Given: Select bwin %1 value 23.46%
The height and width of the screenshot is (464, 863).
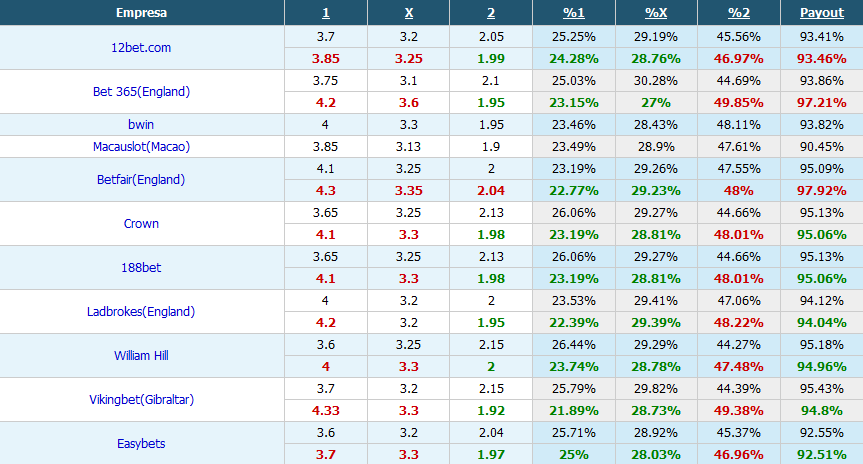Looking at the screenshot, I should click(573, 125).
